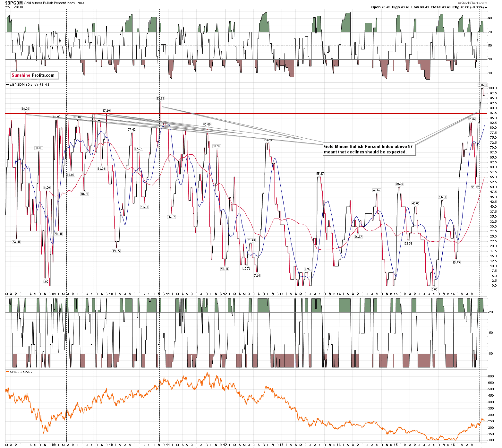
Task: Click the $BPGDM (Daily) 96.43 legend label
Action: tap(28, 85)
